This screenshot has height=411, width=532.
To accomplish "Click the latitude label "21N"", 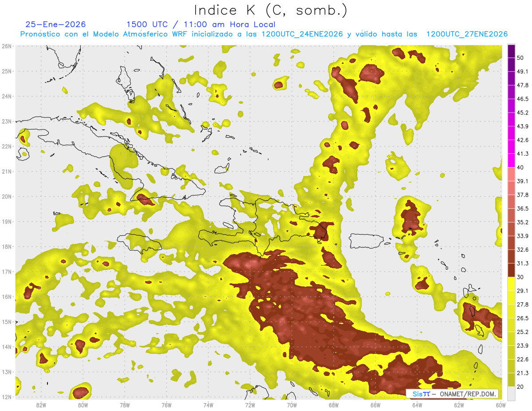I will (7, 171).
